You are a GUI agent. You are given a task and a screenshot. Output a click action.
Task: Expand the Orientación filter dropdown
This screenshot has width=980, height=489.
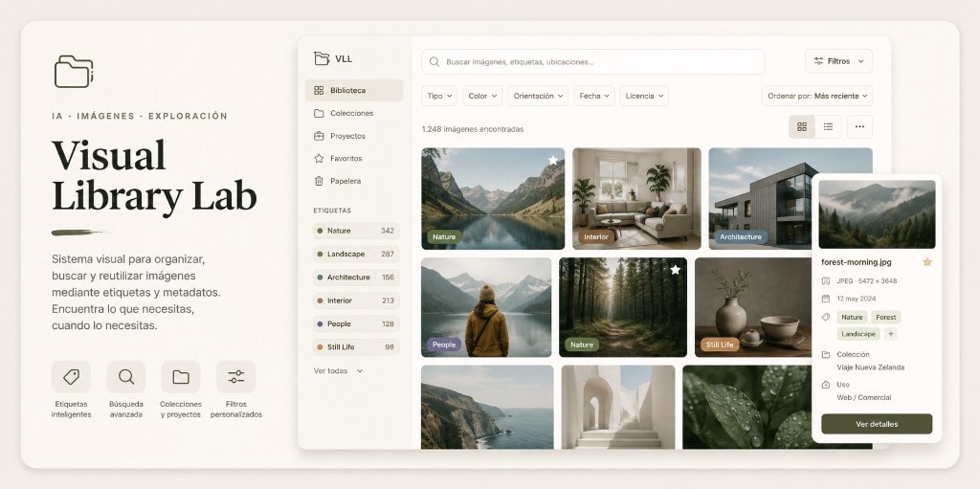538,96
